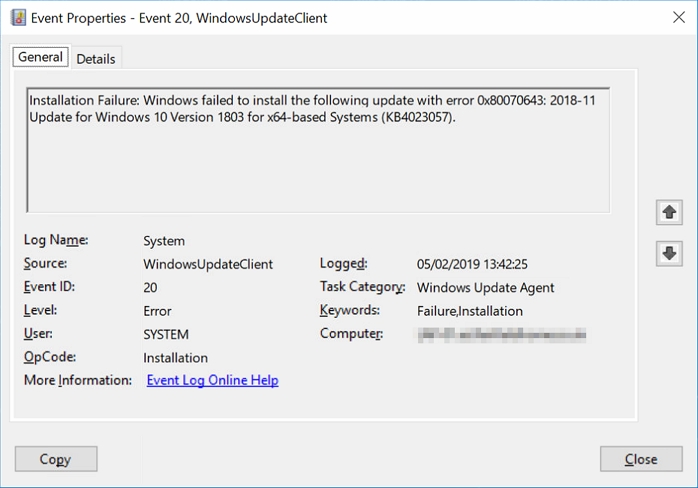Screen dimensions: 698x488
Task: Click the Logged label
Action: (x=344, y=264)
